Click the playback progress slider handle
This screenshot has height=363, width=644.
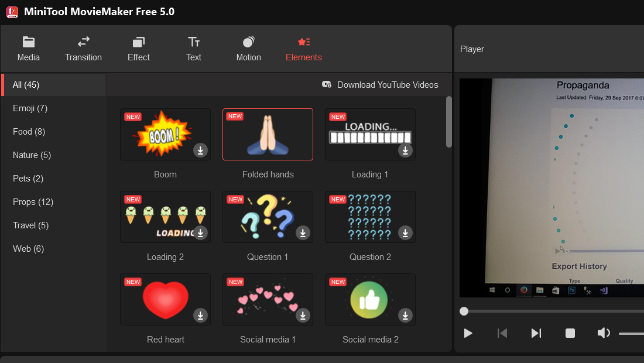[x=464, y=311]
